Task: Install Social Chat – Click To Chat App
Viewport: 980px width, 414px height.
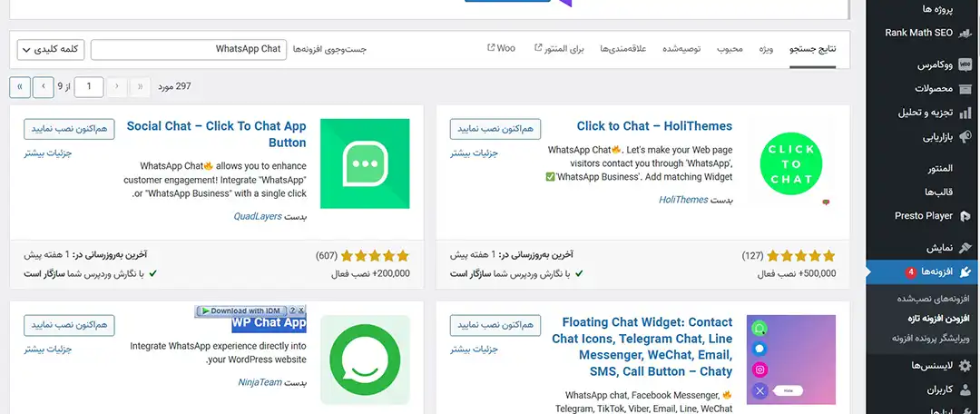Action: pyautogui.click(x=69, y=129)
